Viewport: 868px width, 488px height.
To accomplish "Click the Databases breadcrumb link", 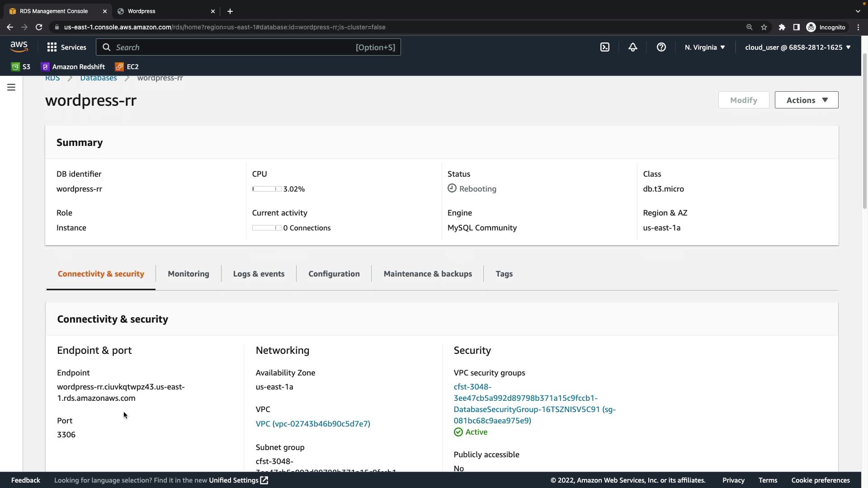I will tap(98, 78).
